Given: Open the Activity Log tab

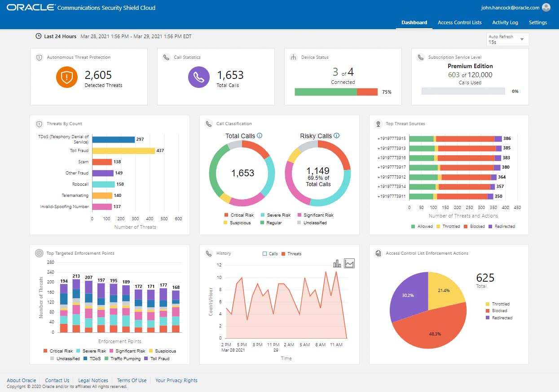Looking at the screenshot, I should [505, 22].
